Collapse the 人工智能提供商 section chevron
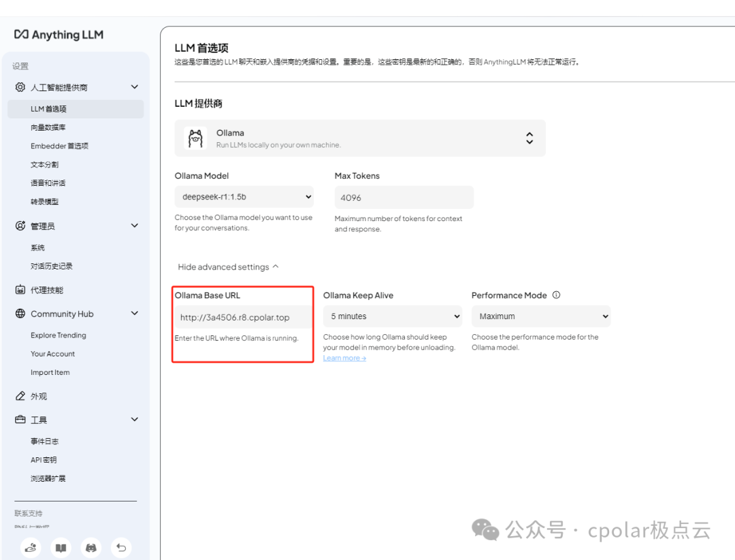The height and width of the screenshot is (560, 735). point(135,86)
